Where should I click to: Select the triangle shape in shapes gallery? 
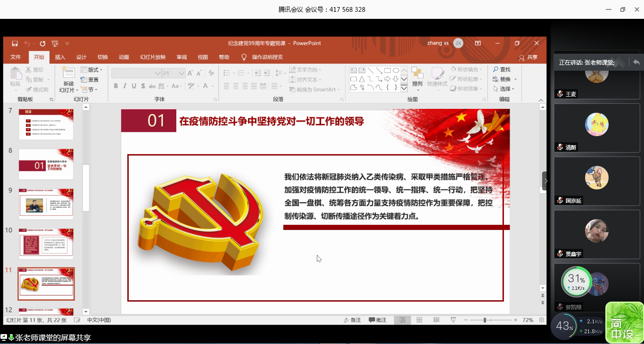(x=362, y=79)
